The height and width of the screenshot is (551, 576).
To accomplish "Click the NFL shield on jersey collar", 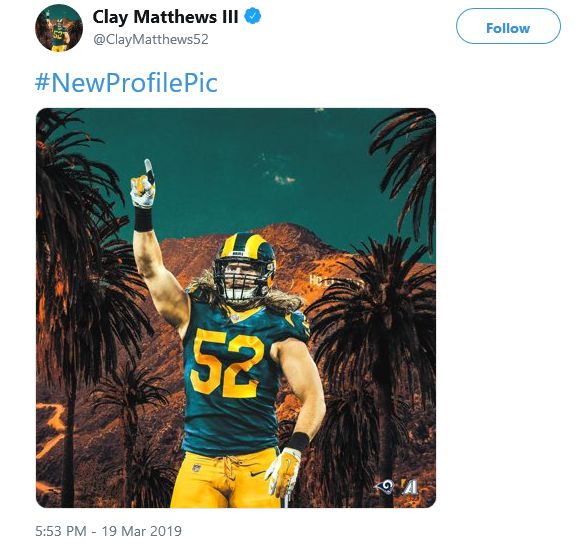I will coord(235,318).
